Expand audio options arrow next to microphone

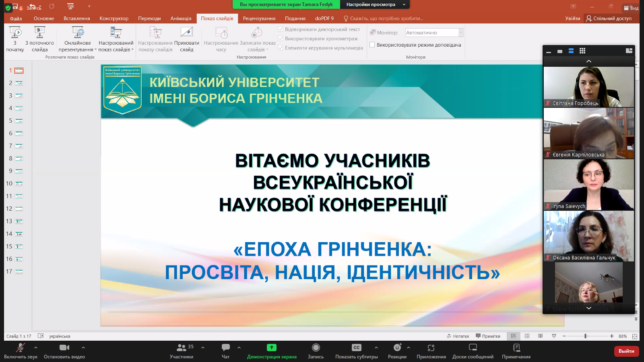click(x=36, y=348)
